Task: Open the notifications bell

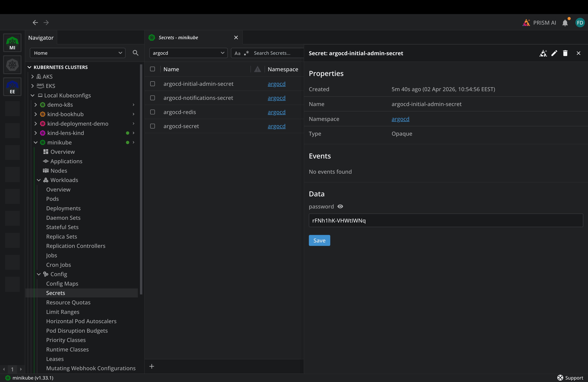Action: pos(565,23)
